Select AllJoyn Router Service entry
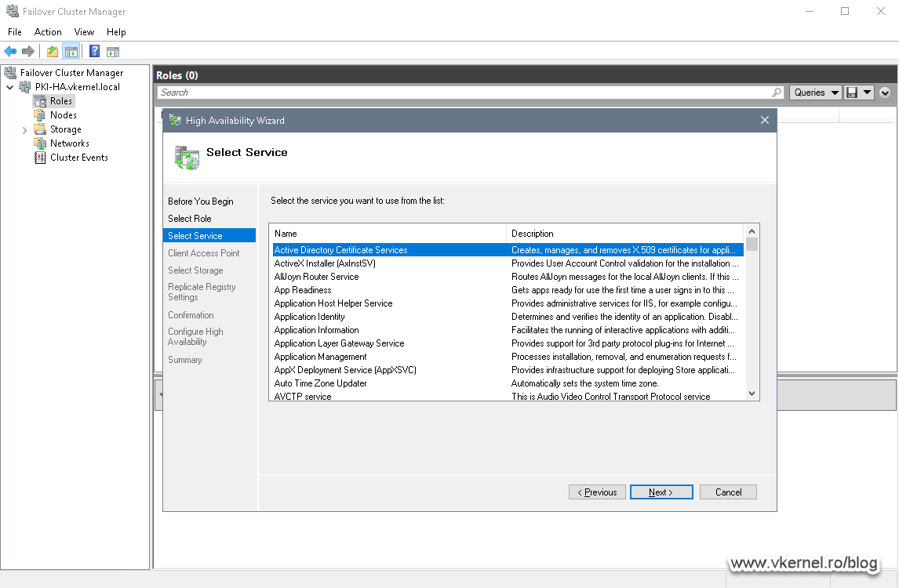This screenshot has height=588, width=899. click(x=508, y=277)
